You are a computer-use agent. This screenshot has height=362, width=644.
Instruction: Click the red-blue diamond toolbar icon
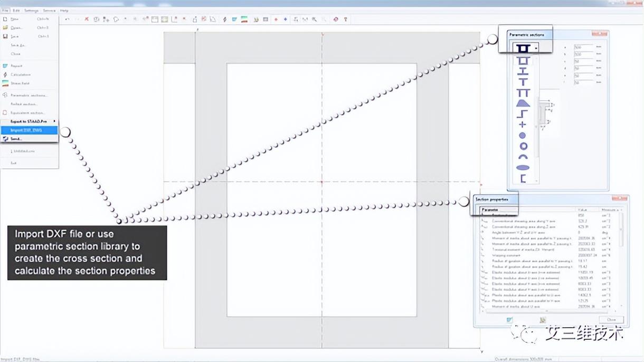336,20
